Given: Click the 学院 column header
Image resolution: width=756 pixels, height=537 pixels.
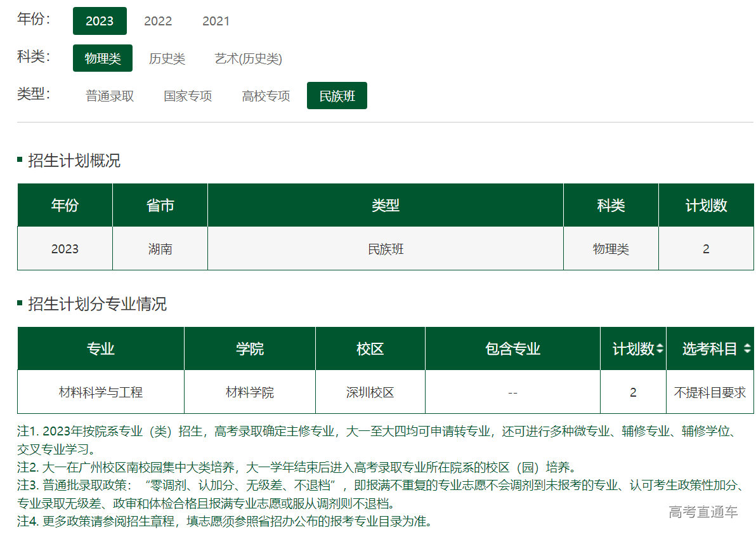Looking at the screenshot, I should pyautogui.click(x=249, y=348).
